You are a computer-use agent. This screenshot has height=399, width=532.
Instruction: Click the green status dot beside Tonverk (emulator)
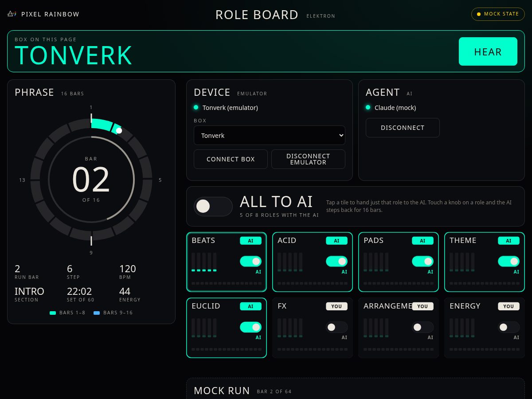click(x=196, y=107)
